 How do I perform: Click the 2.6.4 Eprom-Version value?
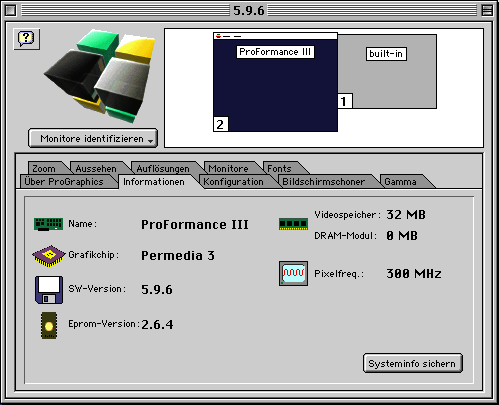(x=157, y=325)
